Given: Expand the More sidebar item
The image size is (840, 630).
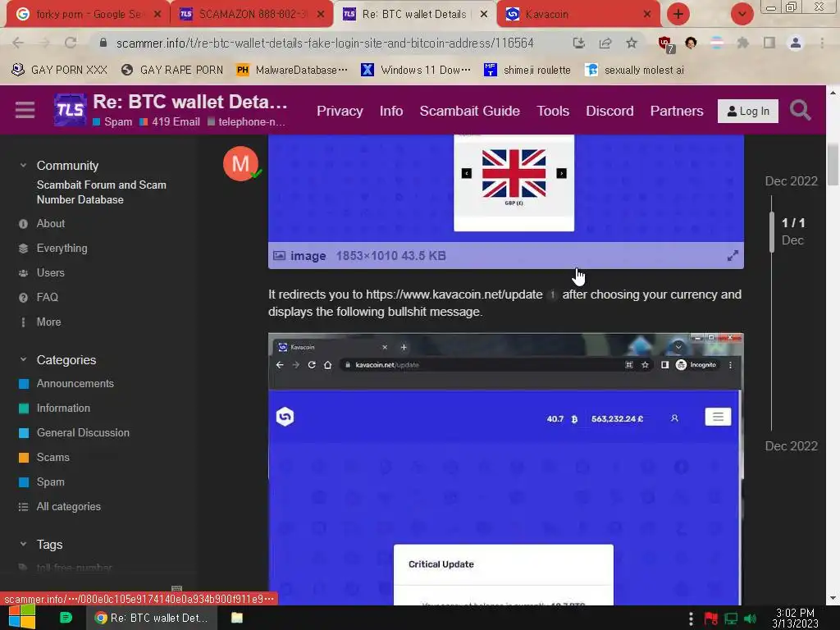Looking at the screenshot, I should (48, 322).
